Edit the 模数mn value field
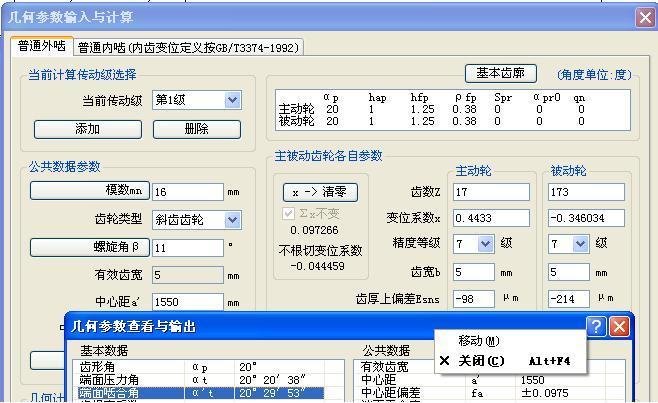The height and width of the screenshot is (403, 658). tap(188, 192)
